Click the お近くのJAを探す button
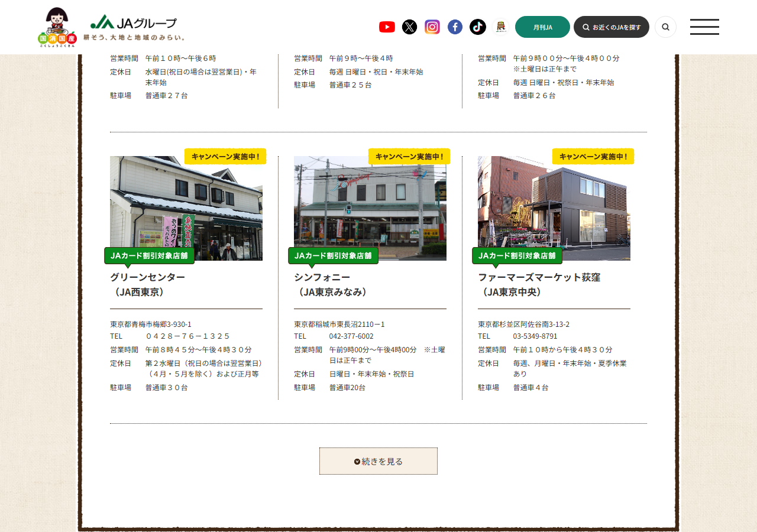This screenshot has height=532, width=757. [x=612, y=27]
